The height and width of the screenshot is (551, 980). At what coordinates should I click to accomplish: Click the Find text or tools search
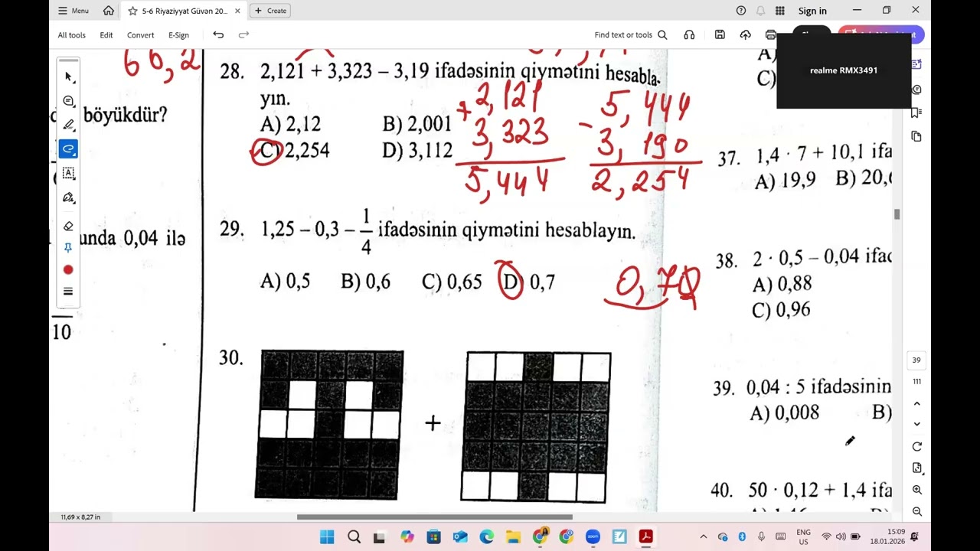[x=631, y=35]
